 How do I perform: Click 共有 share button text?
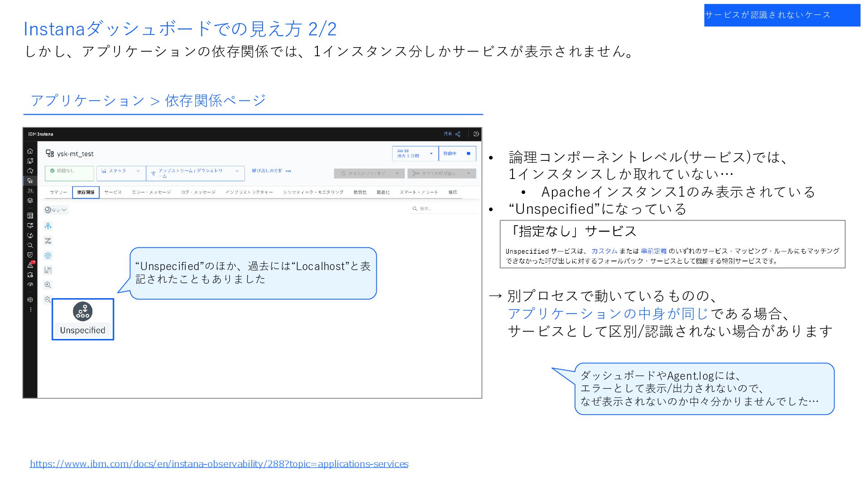pos(447,134)
